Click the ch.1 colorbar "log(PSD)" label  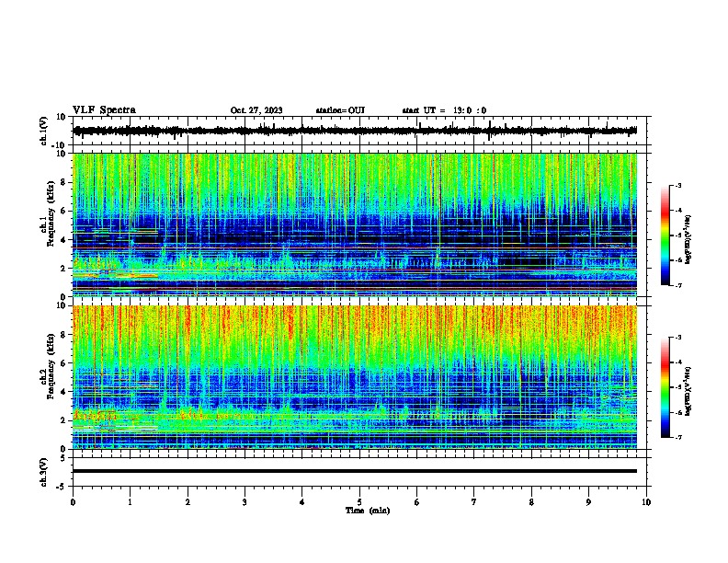tap(688, 240)
